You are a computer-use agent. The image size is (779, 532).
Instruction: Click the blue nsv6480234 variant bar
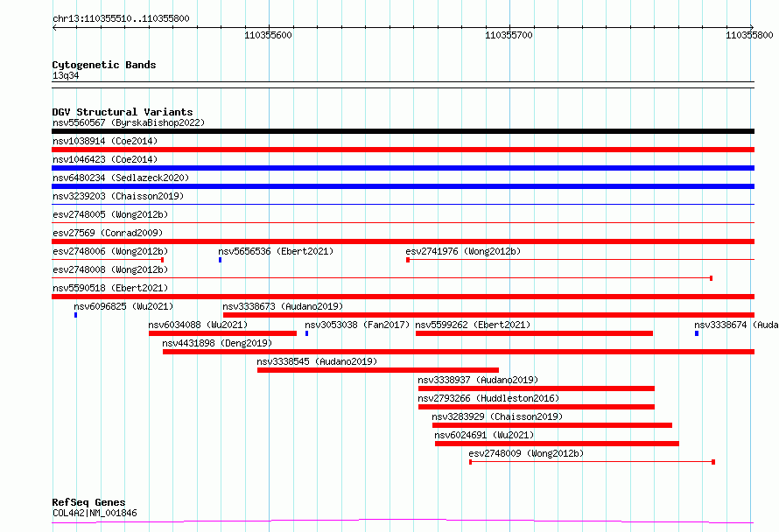tap(403, 186)
